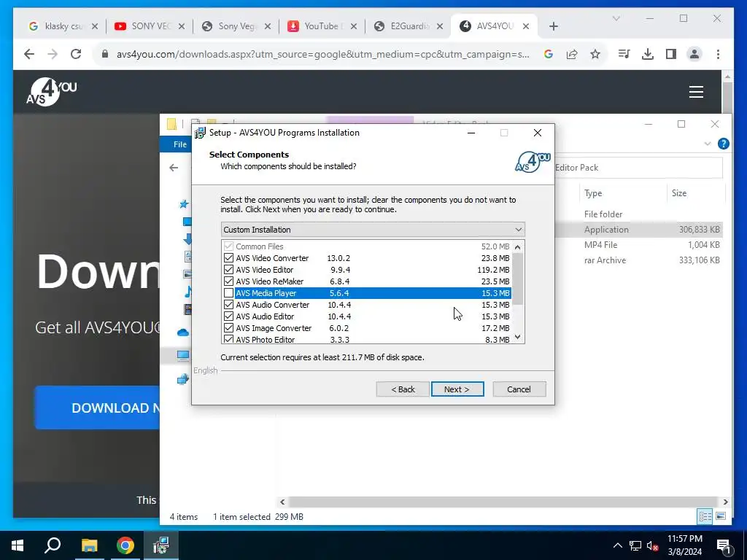Screen dimensions: 747x560
Task: Select the rar Archive row
Action: click(x=639, y=260)
